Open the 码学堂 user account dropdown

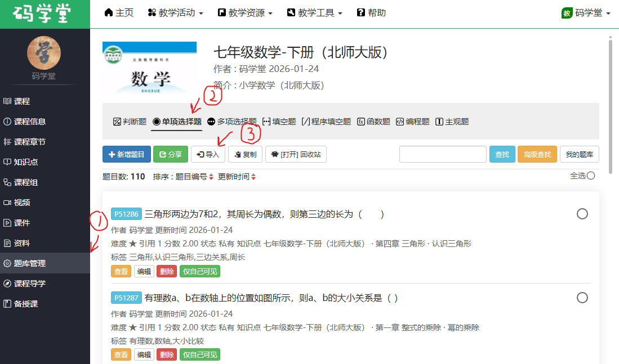click(x=586, y=13)
